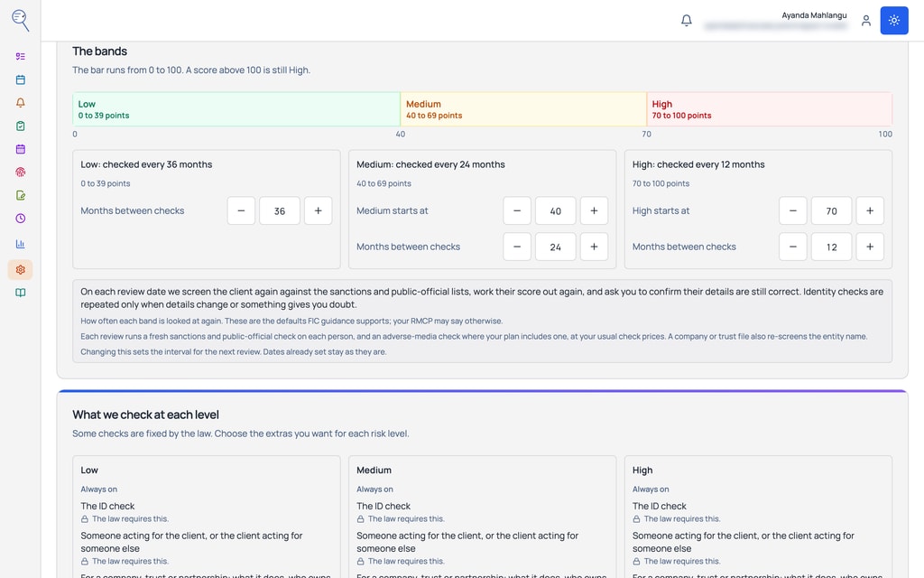Image resolution: width=924 pixels, height=578 pixels.
Task: Open the teal book guide sidebar icon
Action: (20, 293)
